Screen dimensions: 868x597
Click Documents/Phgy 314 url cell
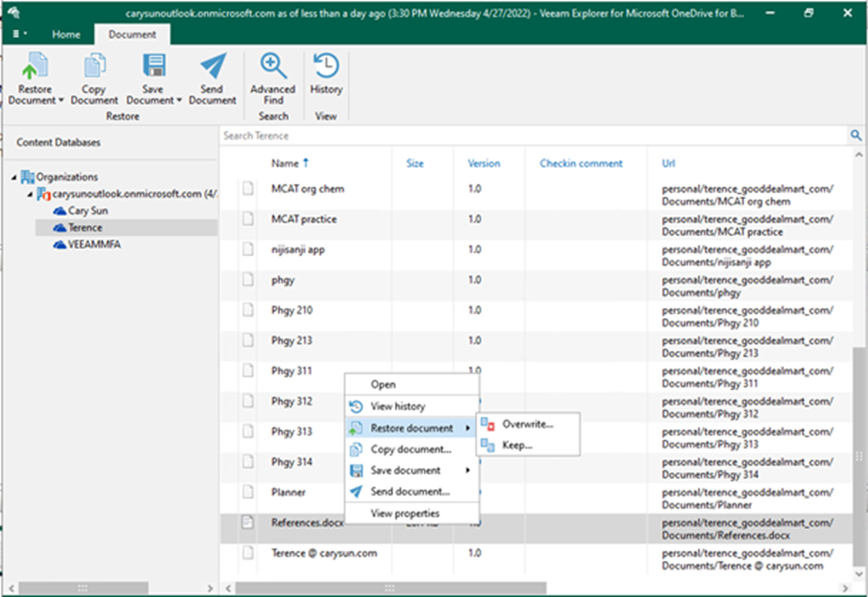point(747,468)
